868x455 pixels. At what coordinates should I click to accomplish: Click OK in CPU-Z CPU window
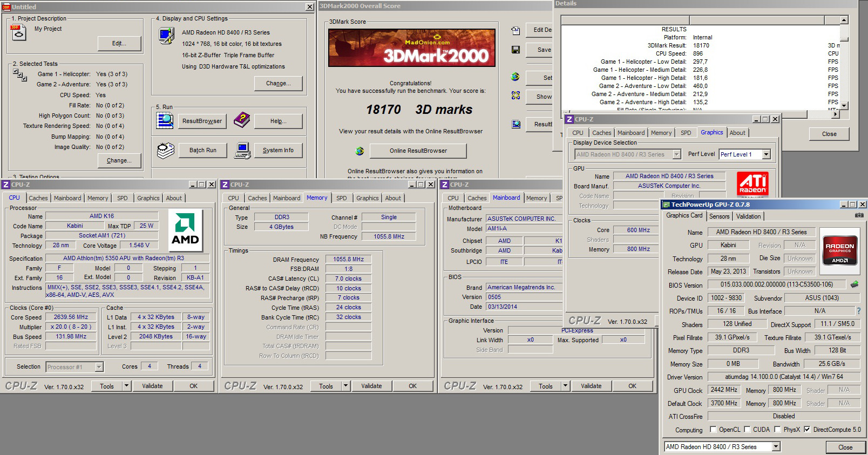(x=194, y=386)
